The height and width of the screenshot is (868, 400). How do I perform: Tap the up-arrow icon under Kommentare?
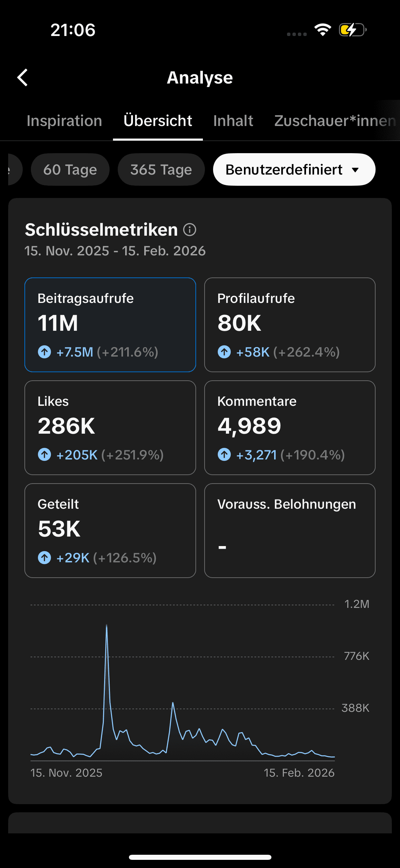[x=224, y=454]
